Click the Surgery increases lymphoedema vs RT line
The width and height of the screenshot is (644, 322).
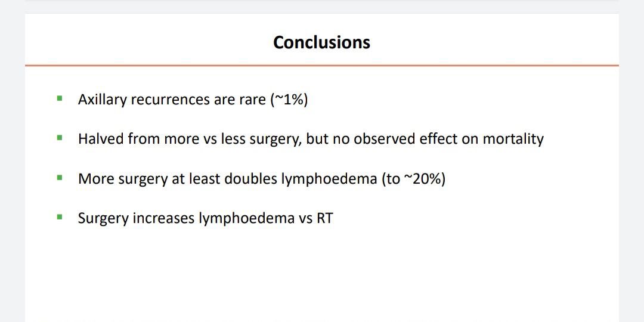pos(205,218)
